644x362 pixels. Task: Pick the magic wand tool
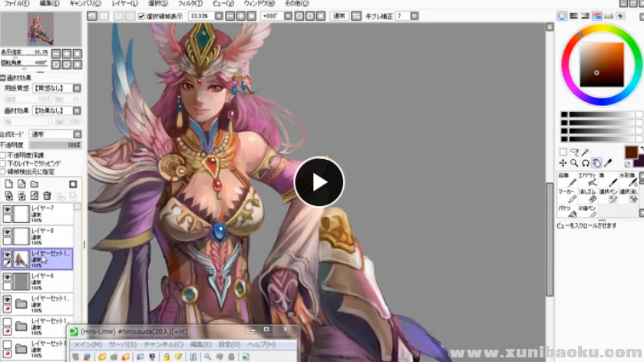[585, 152]
